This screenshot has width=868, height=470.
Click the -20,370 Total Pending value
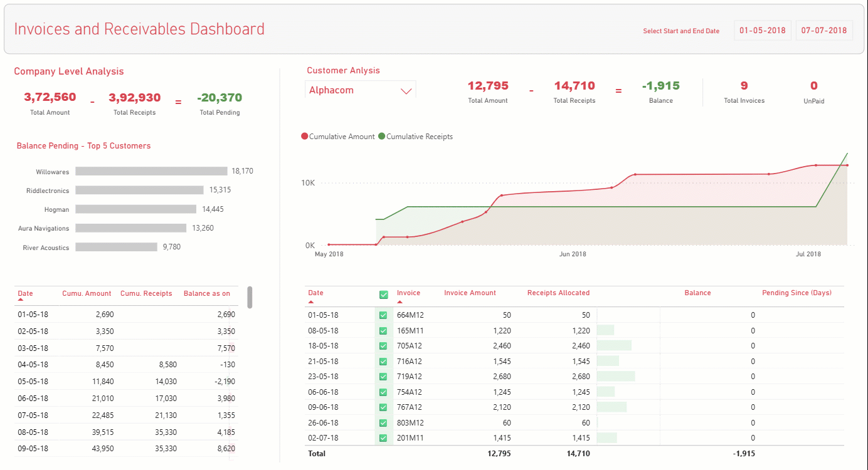pyautogui.click(x=220, y=98)
